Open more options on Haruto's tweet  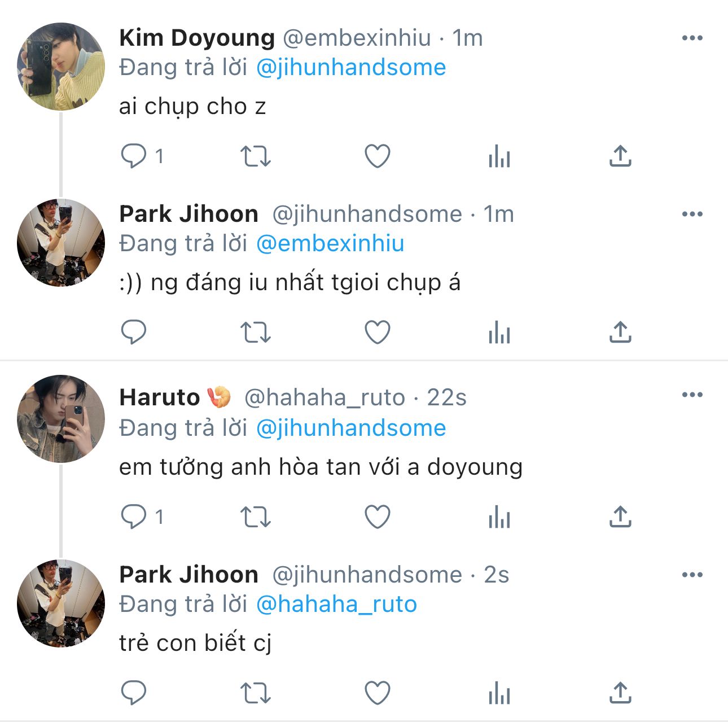point(692,395)
